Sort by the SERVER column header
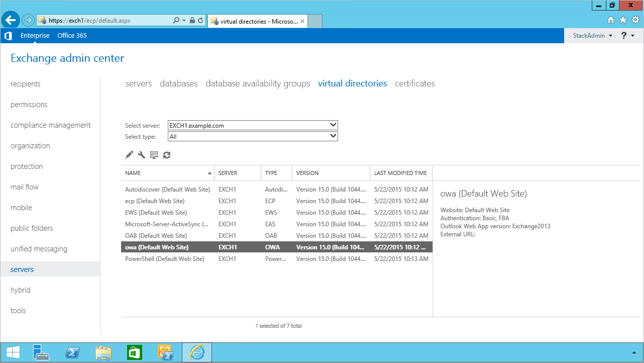Viewport: 644px width, 363px height. click(x=238, y=173)
